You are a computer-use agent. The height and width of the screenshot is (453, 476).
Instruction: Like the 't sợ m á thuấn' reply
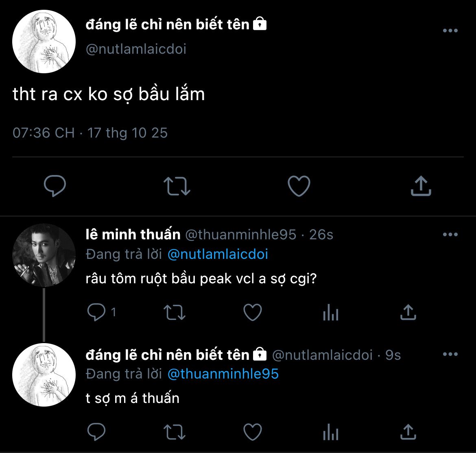[252, 432]
